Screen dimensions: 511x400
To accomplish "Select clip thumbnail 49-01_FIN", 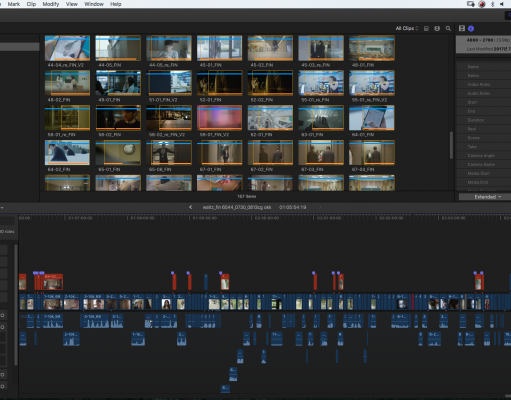I will coord(118,83).
